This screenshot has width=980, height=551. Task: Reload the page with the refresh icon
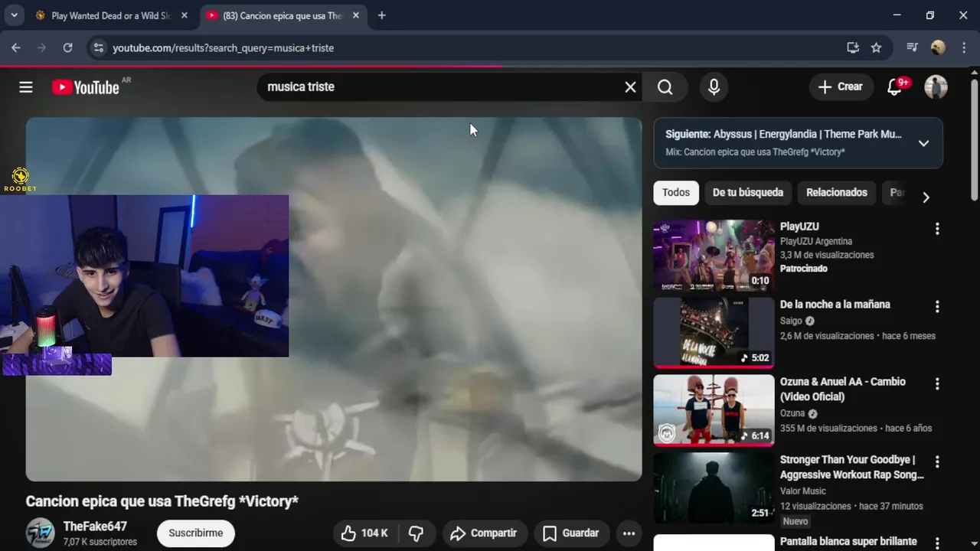click(x=67, y=47)
